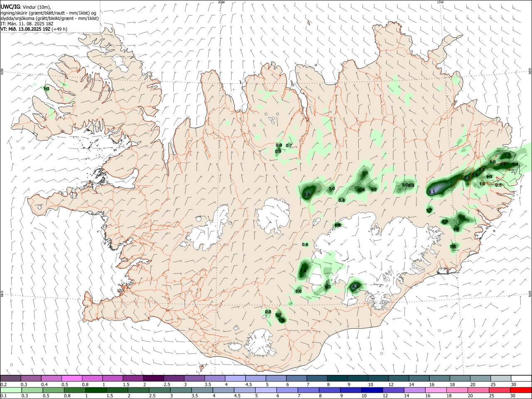The image size is (532, 399).
Task: Select the 'rigning/skúrir' legend description line
Action: (48, 13)
